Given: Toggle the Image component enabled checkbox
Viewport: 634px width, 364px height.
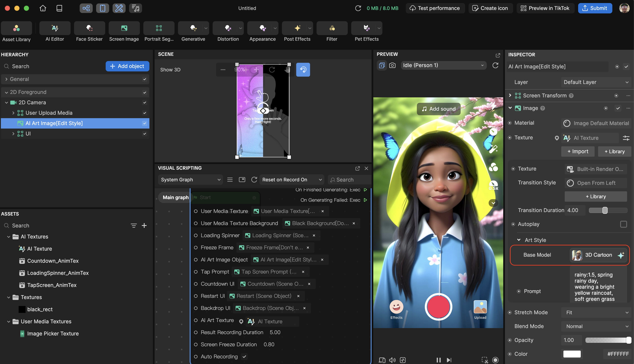Looking at the screenshot, I should 618,108.
